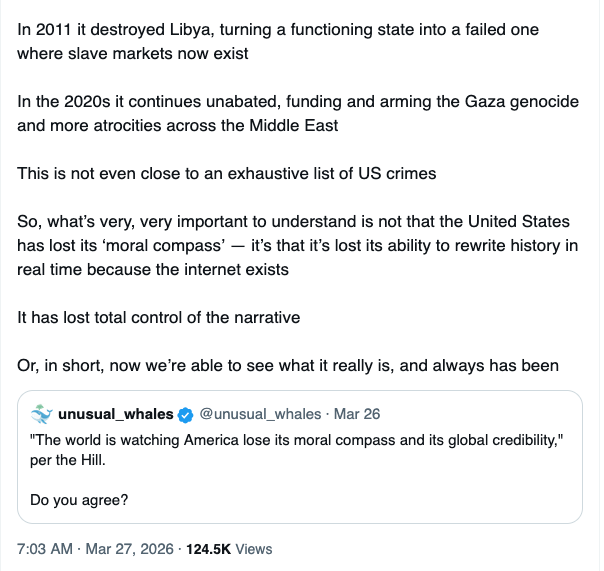Open the quoted post's Mar 26 date
604x571 pixels.
pyautogui.click(x=357, y=414)
